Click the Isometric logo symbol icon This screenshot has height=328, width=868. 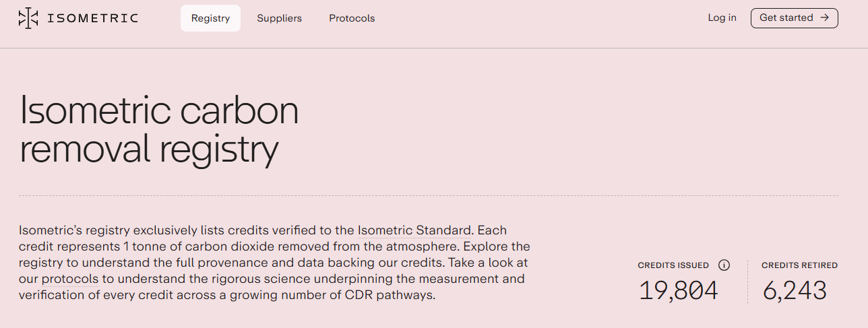[28, 18]
